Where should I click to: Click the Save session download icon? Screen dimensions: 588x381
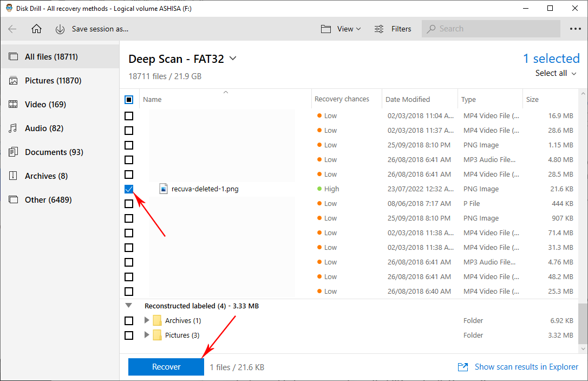tap(60, 29)
